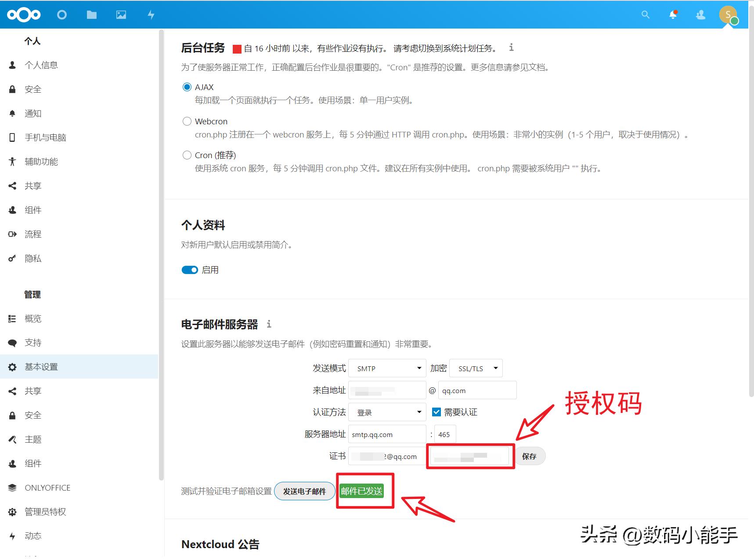Viewport: 754px width, 560px height.
Task: Open the contacts icon in top bar
Action: (700, 14)
